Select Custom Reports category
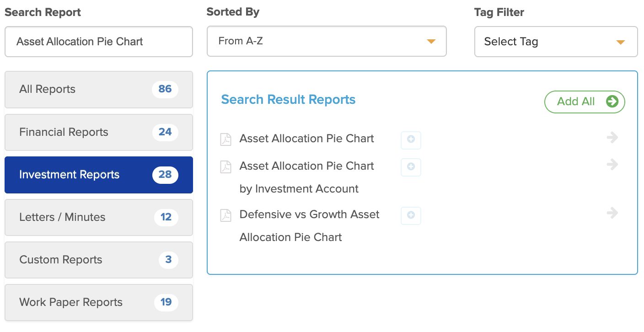The width and height of the screenshot is (644, 332). [99, 260]
